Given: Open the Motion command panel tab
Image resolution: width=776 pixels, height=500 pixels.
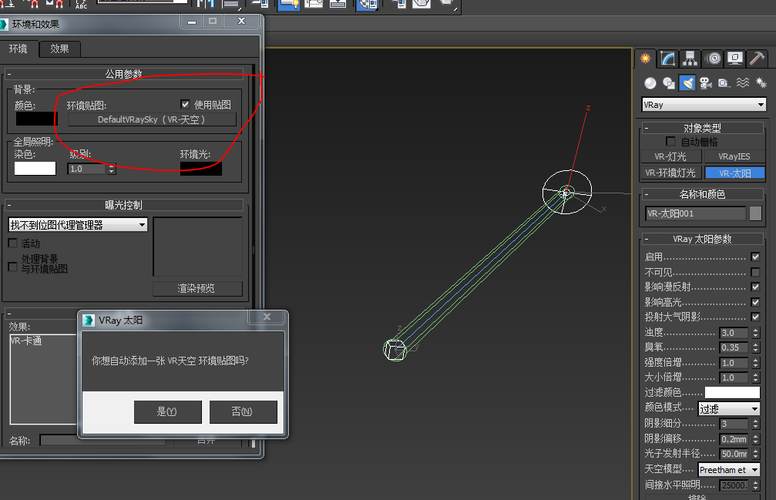Looking at the screenshot, I should click(x=713, y=59).
